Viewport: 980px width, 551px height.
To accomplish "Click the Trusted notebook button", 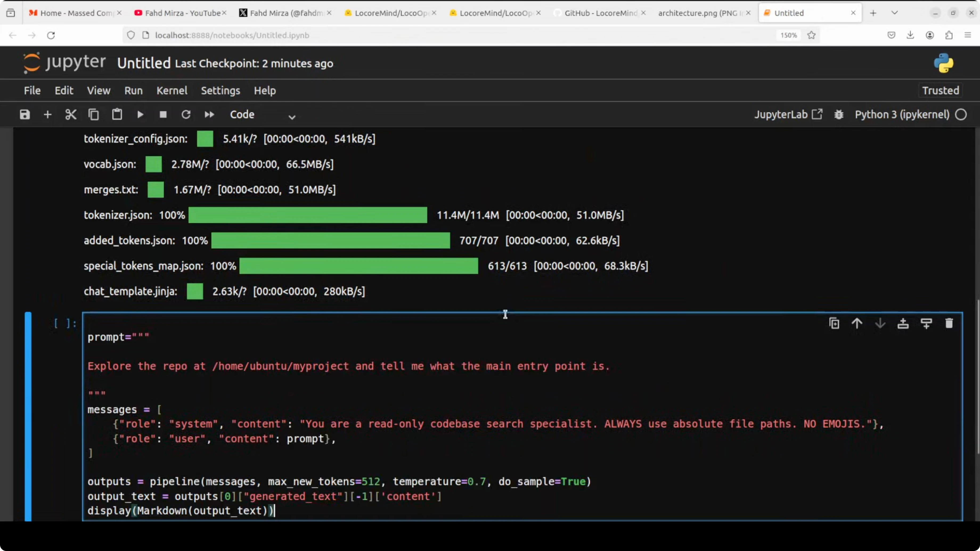I will click(x=940, y=91).
